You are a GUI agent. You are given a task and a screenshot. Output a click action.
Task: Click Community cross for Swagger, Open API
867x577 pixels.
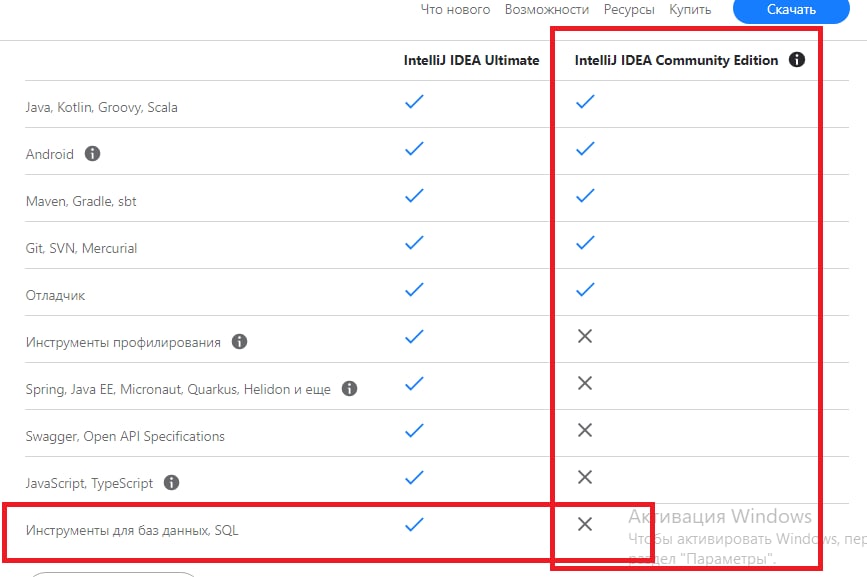pyautogui.click(x=585, y=430)
